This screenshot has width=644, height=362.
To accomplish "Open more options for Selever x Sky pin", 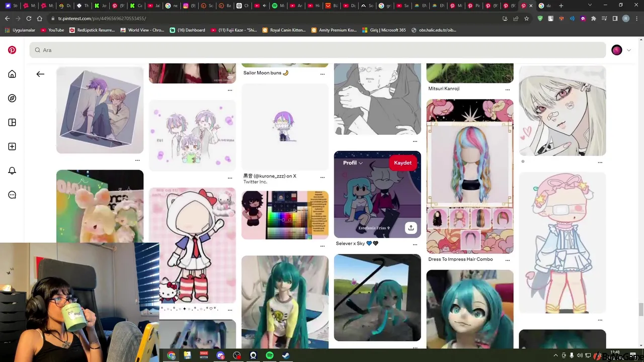I will (x=415, y=245).
